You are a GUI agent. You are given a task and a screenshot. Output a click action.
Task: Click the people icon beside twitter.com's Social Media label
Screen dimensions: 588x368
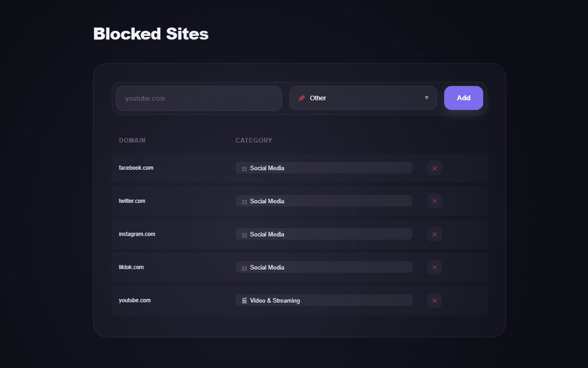(x=244, y=201)
